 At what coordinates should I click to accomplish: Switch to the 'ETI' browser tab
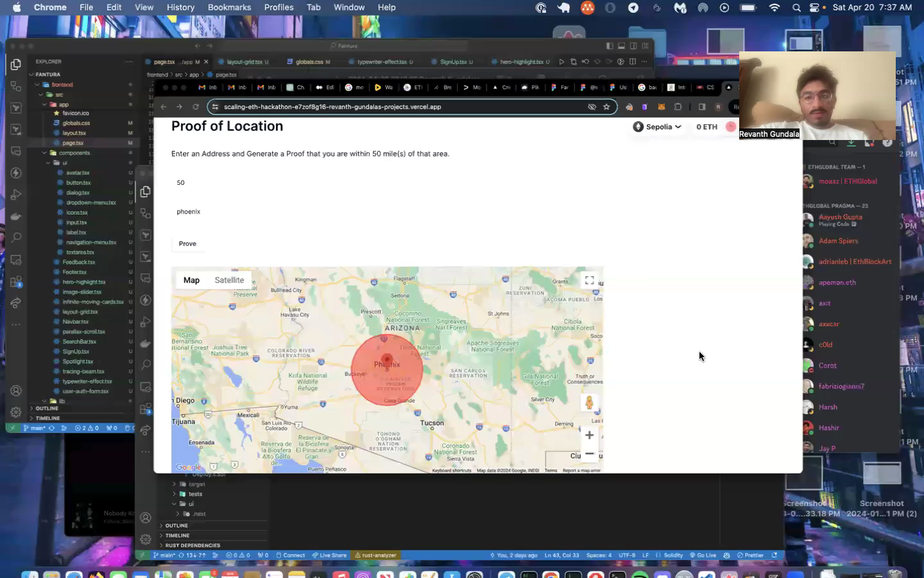coord(413,87)
